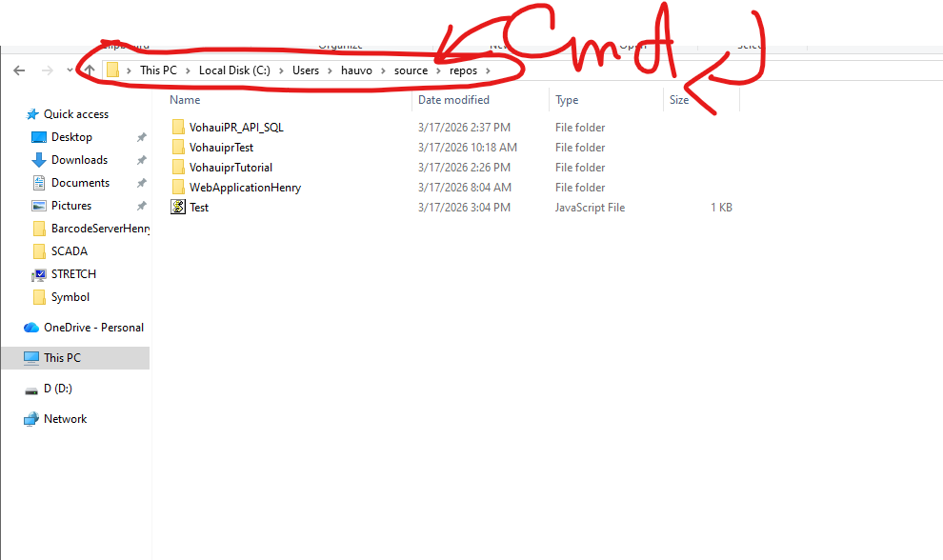Select the D (D:) drive icon

tap(31, 389)
